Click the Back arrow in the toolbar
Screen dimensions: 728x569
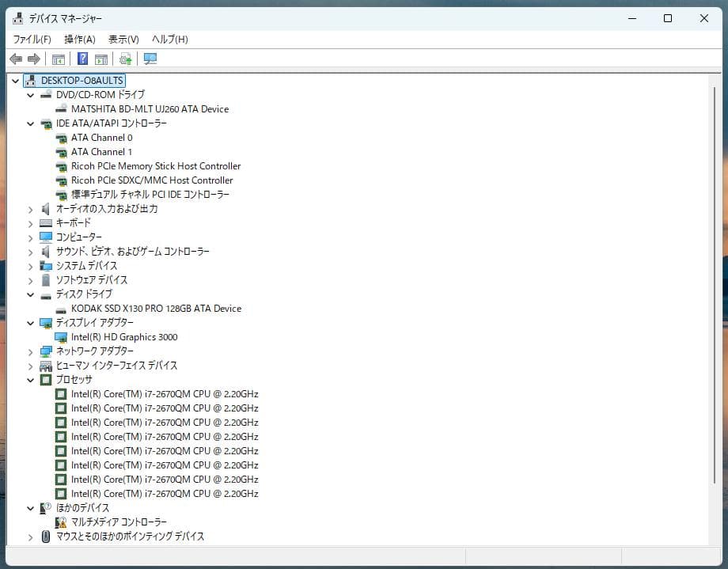coord(16,59)
